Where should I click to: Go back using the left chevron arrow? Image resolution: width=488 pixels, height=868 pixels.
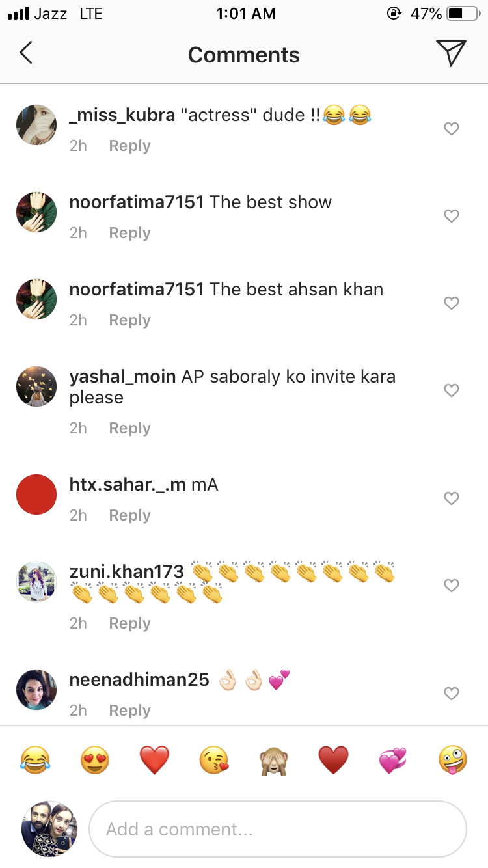(x=26, y=53)
